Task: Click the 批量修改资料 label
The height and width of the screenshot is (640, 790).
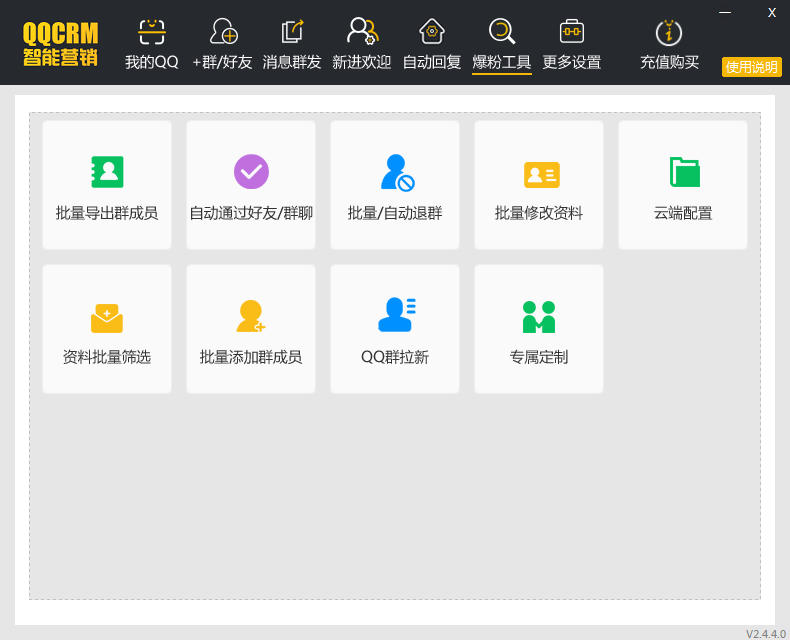Action: tap(539, 213)
